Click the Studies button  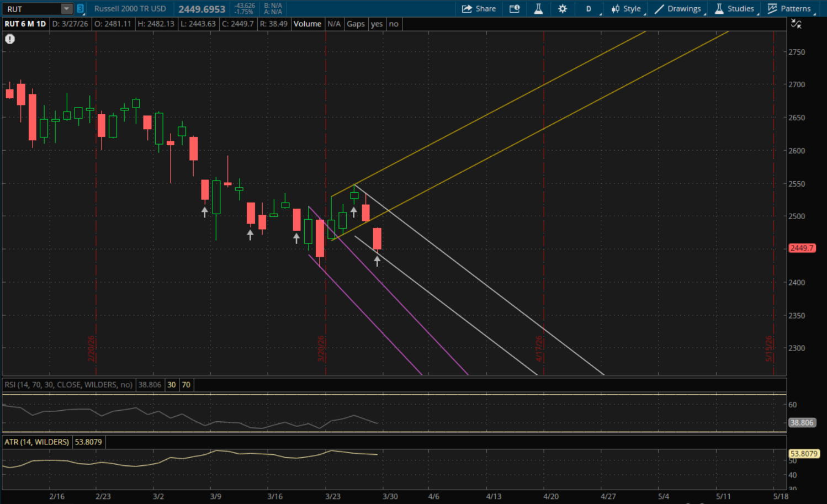coord(734,9)
